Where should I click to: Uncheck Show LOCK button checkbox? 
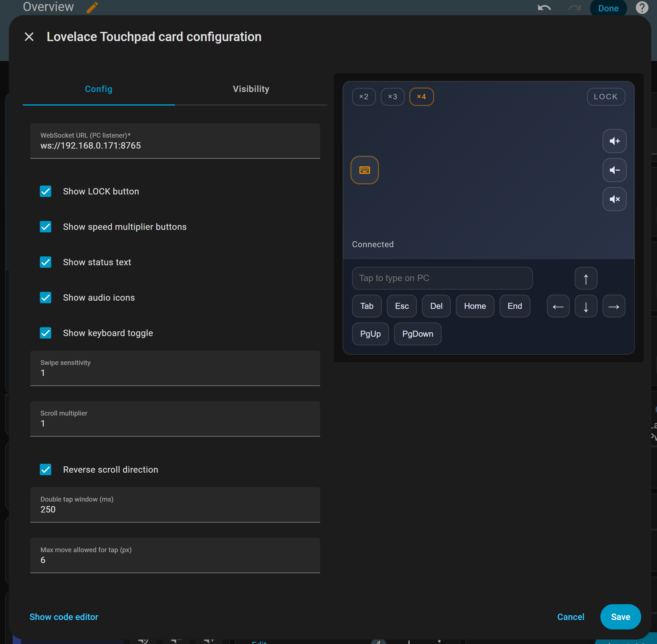click(x=46, y=192)
